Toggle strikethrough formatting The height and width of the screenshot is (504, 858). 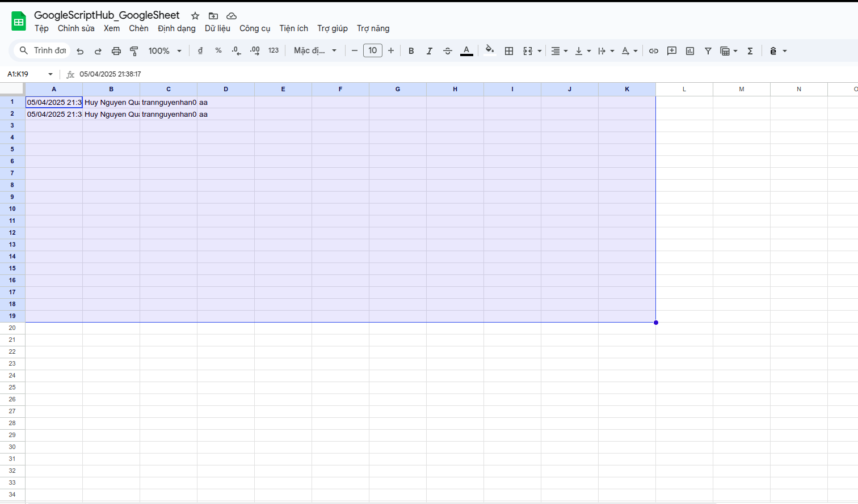(448, 51)
